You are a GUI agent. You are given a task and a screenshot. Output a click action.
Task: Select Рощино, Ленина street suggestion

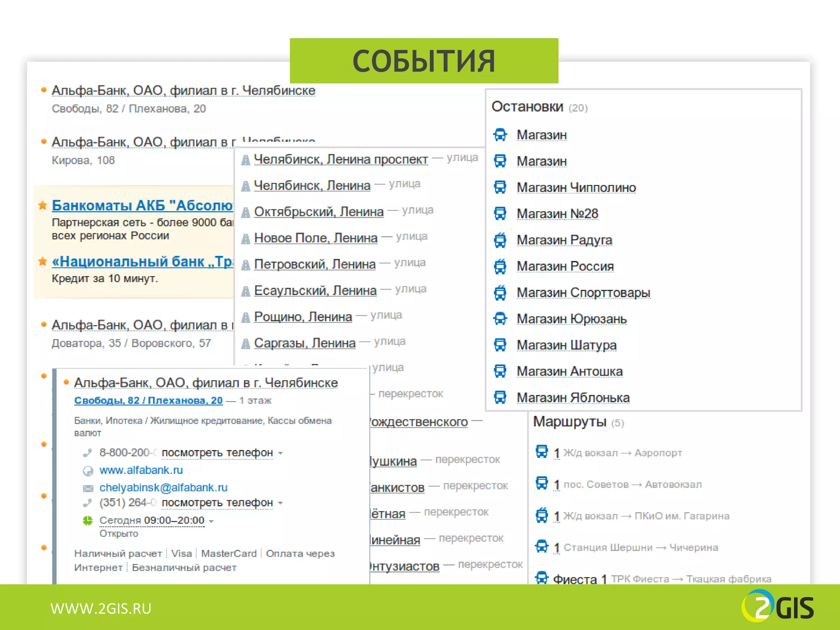(x=303, y=317)
